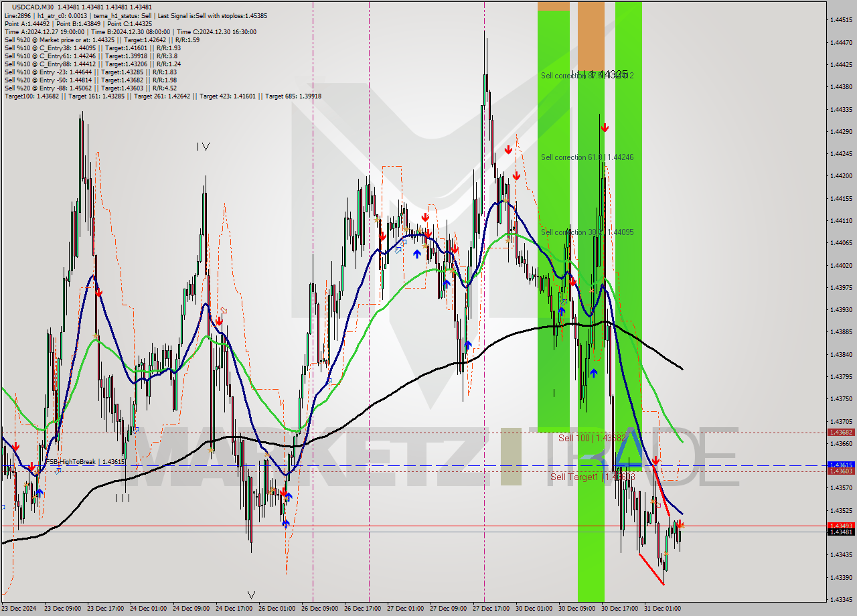Click the 1.44020 price axis label

[x=842, y=265]
